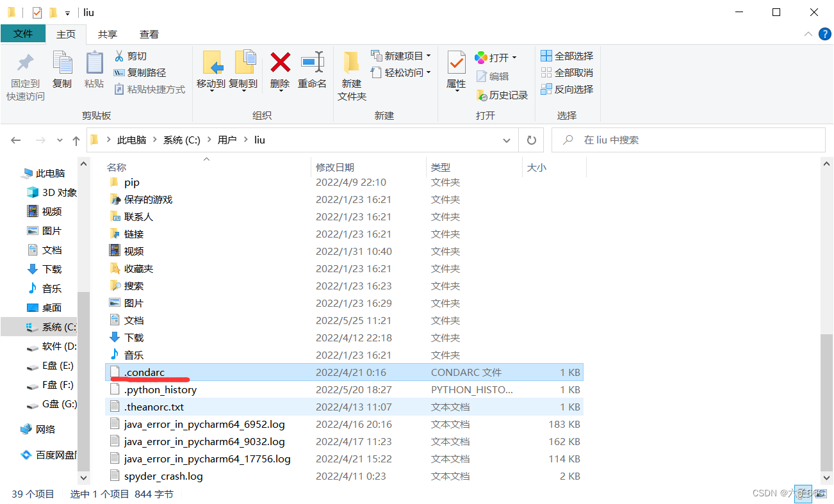The height and width of the screenshot is (504, 834).
Task: Click Select all (全部选择)
Action: click(x=567, y=56)
